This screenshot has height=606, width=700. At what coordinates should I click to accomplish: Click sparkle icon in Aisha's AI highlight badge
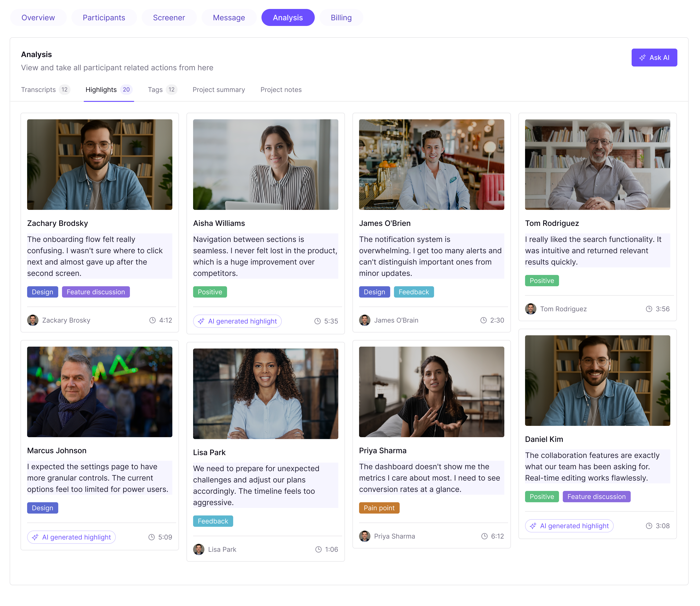tap(201, 321)
